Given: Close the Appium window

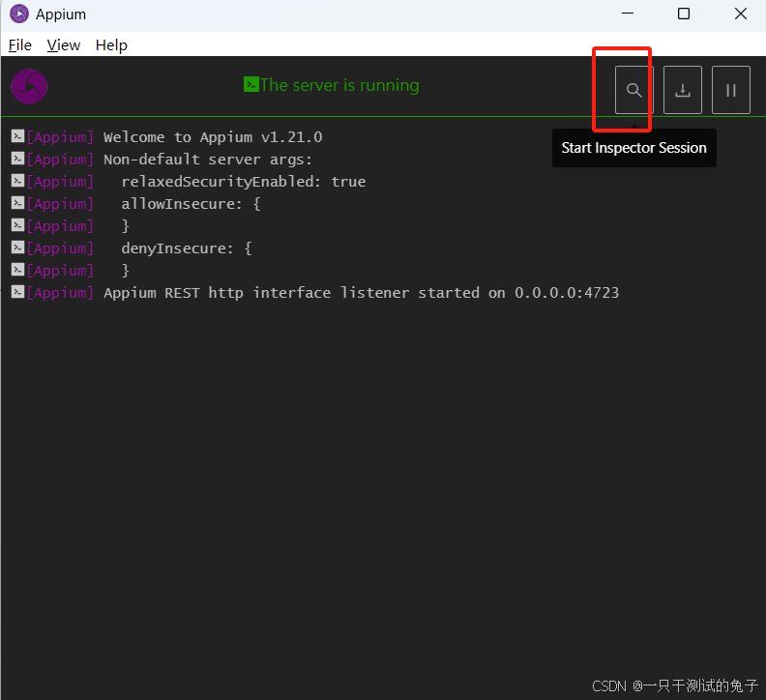Looking at the screenshot, I should pyautogui.click(x=741, y=14).
